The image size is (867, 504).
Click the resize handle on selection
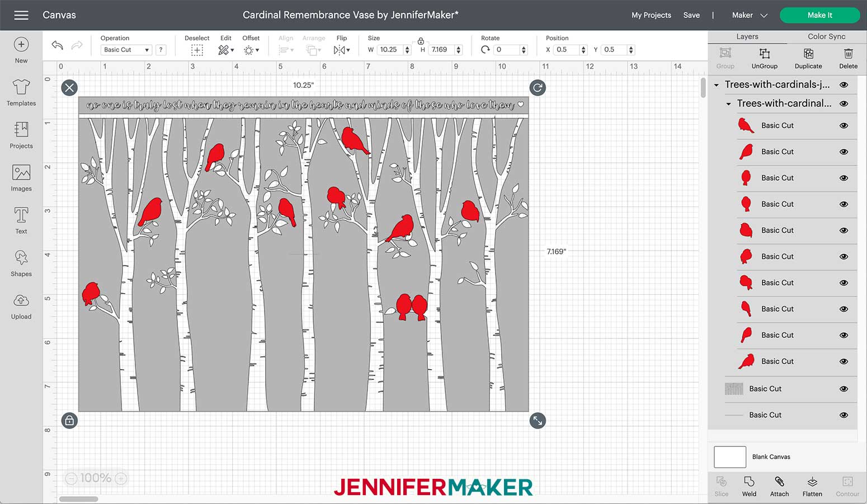tap(538, 421)
